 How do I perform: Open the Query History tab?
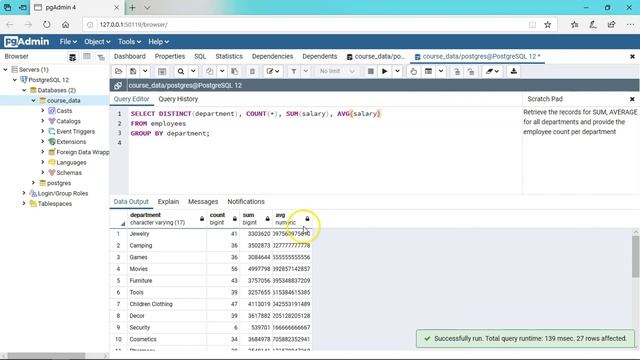pyautogui.click(x=178, y=99)
